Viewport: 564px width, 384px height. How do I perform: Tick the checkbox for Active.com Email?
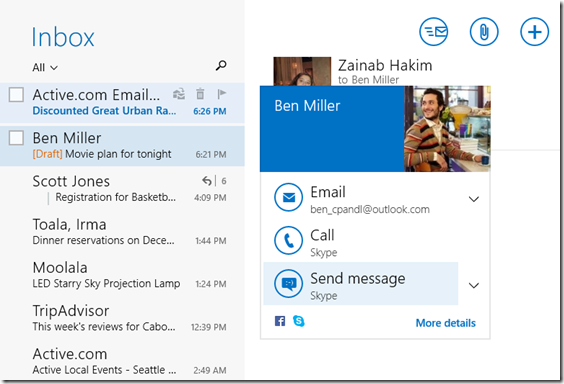point(16,95)
